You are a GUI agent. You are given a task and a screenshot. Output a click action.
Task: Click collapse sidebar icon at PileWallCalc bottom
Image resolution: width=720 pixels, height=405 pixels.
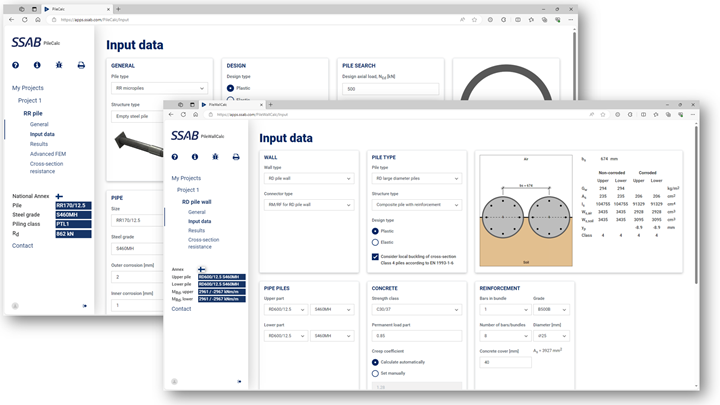tap(239, 382)
